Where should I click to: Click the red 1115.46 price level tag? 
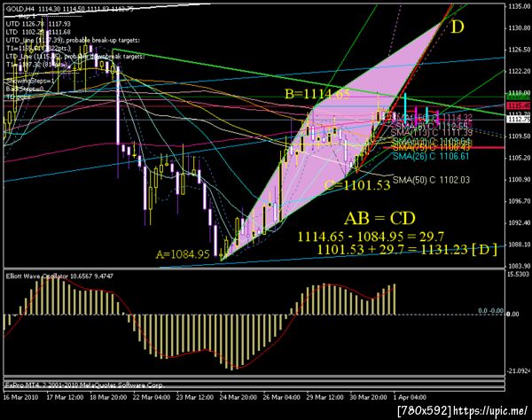click(518, 106)
